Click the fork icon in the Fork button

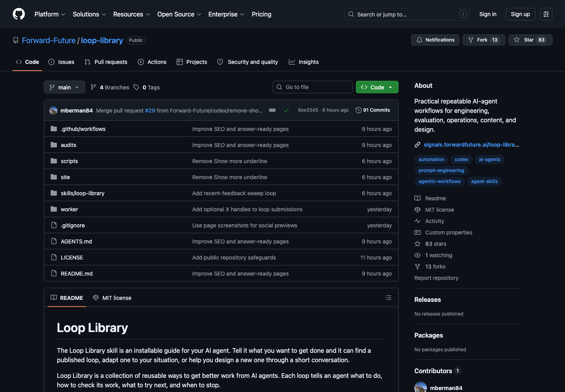(x=471, y=40)
